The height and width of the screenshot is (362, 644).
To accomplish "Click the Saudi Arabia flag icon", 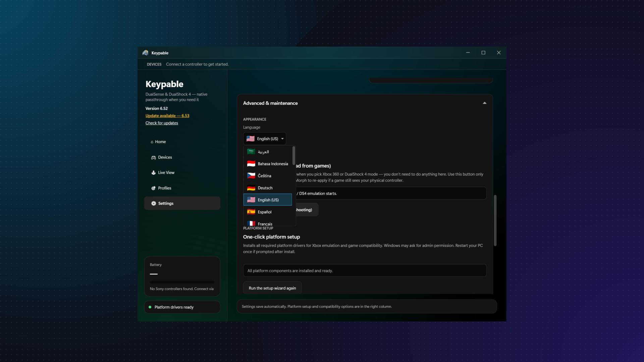I will pyautogui.click(x=251, y=152).
